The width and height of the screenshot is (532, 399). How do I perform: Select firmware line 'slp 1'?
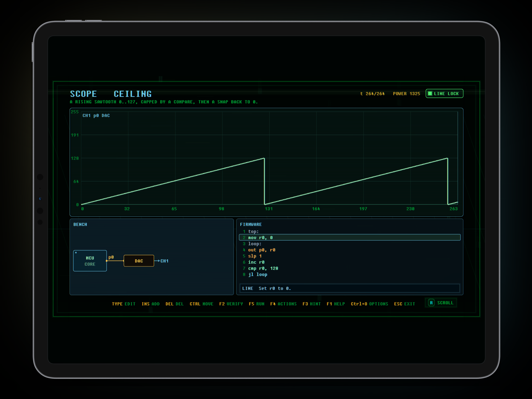[350, 256]
